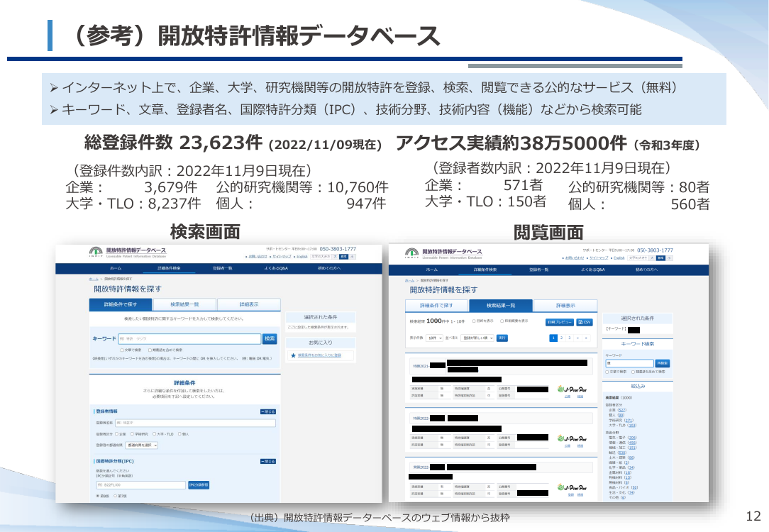Open J-PlatPat logo of the 特願2021 result
The width and height of the screenshot is (769, 532).
(x=572, y=389)
